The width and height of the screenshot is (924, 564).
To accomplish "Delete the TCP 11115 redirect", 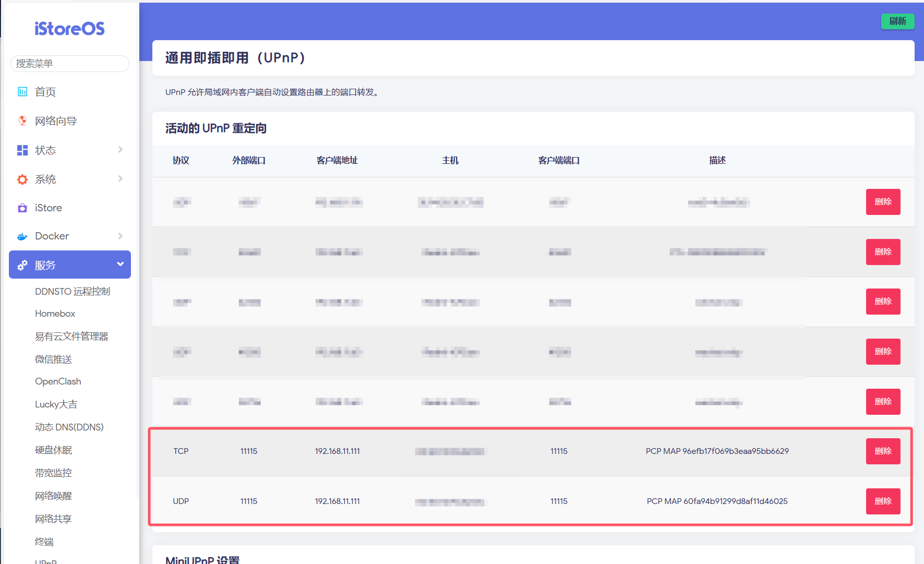I will click(883, 451).
